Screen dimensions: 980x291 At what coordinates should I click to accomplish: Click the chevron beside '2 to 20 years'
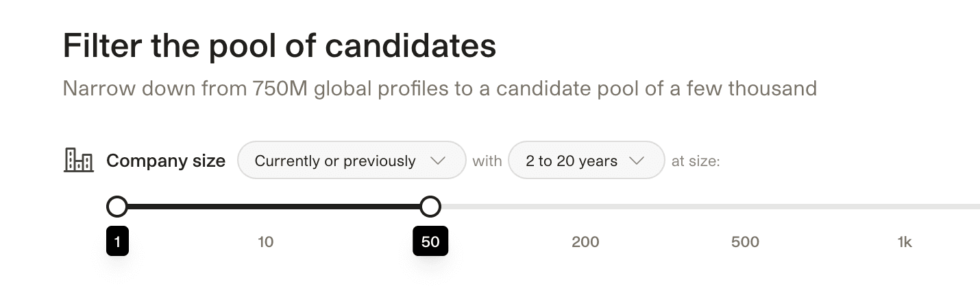pyautogui.click(x=637, y=161)
